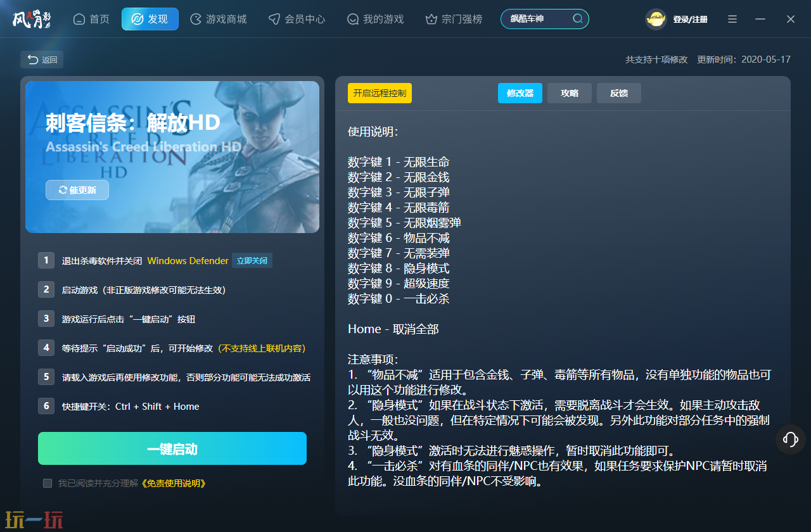
Task: Click the 数字键 1 - 无限生命 line
Action: tap(399, 162)
